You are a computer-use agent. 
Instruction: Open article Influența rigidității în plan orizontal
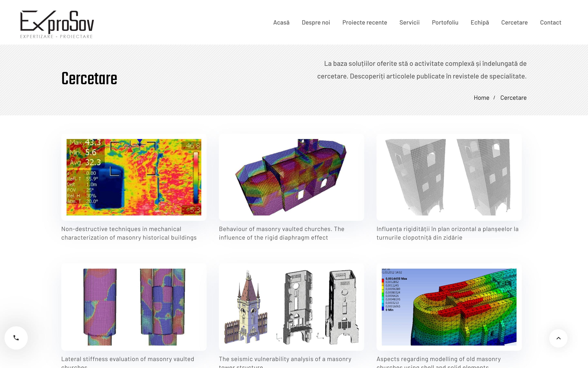click(x=447, y=233)
